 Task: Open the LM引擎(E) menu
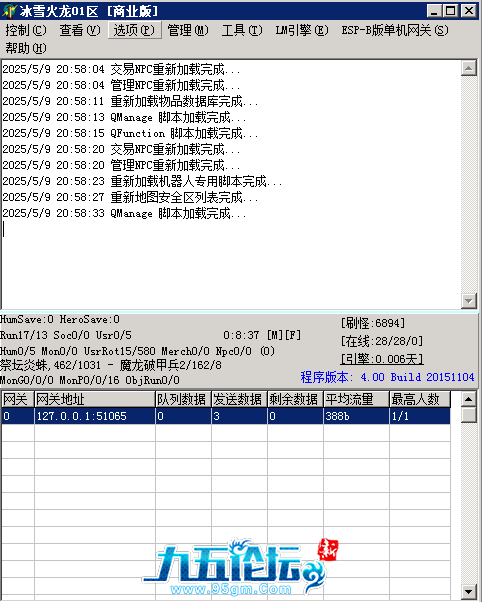pos(302,30)
